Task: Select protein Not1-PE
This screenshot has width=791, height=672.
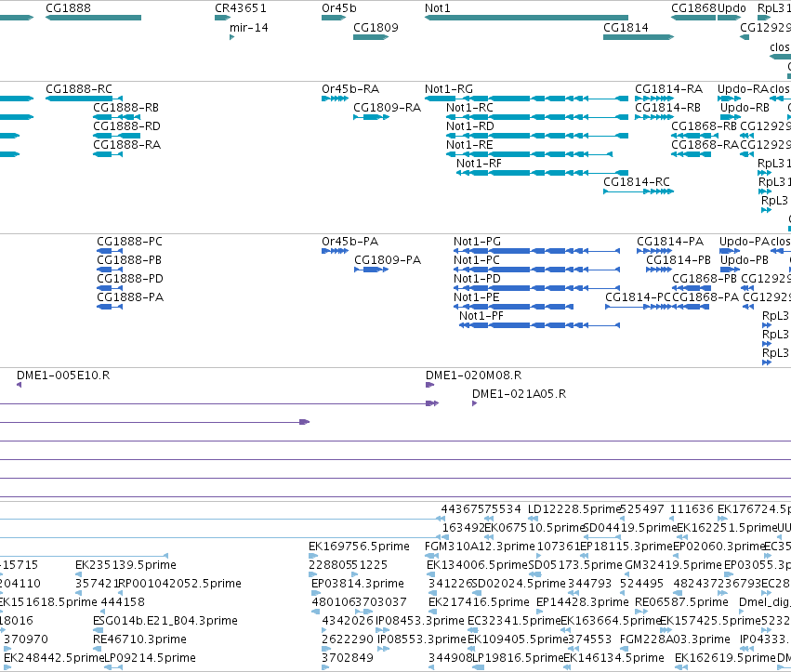Action: click(513, 306)
